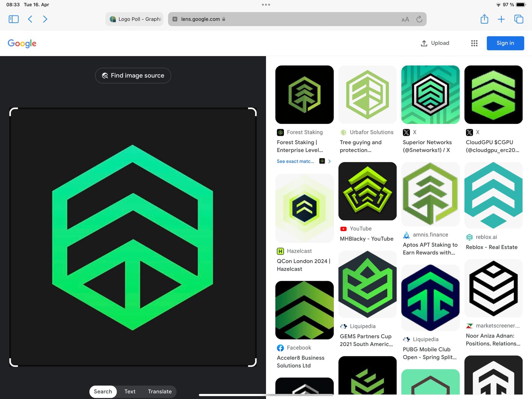Open the Superior Networks logo thumbnail
Image resolution: width=532 pixels, height=399 pixels.
point(430,95)
